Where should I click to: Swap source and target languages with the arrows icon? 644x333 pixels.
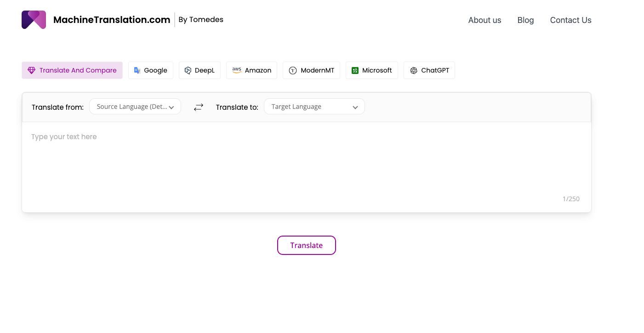click(x=198, y=107)
